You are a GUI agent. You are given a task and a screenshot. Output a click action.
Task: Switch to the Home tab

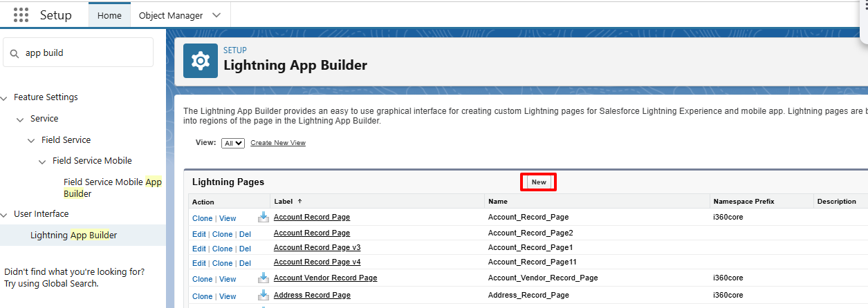pos(109,15)
